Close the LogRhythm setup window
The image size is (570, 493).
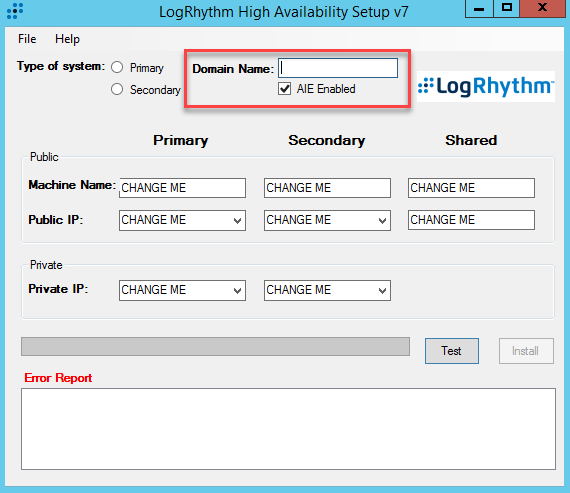click(x=542, y=8)
